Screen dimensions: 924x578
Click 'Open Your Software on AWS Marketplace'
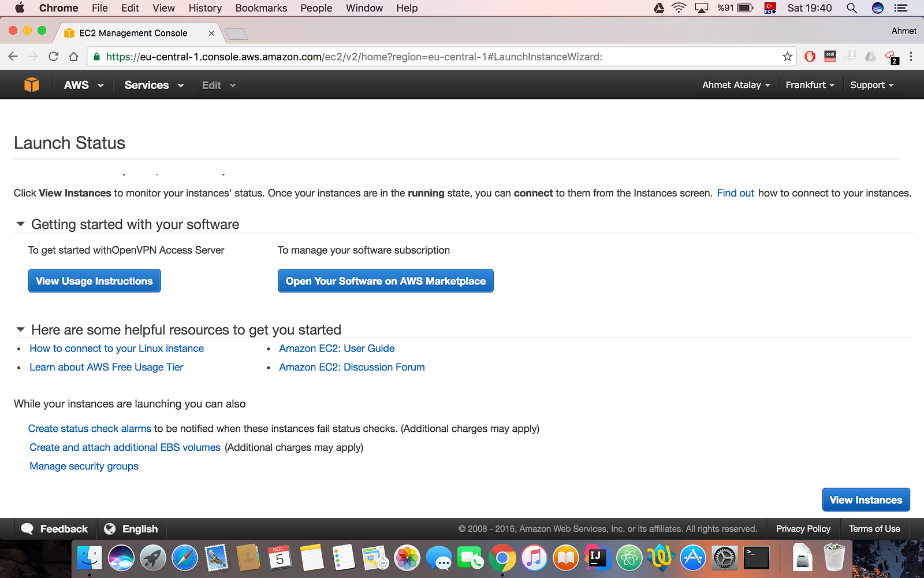(386, 281)
